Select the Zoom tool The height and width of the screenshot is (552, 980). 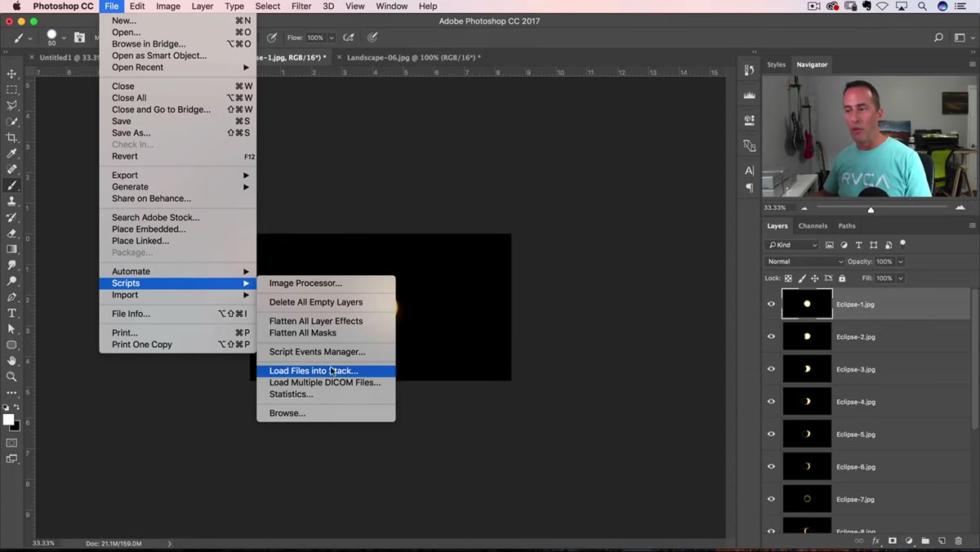(x=11, y=376)
